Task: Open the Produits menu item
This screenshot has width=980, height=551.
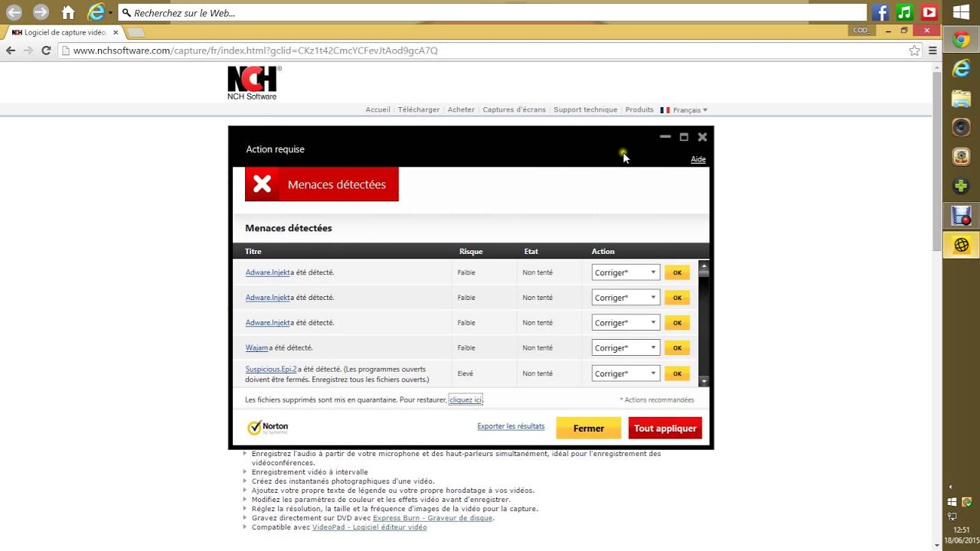Action: tap(639, 109)
